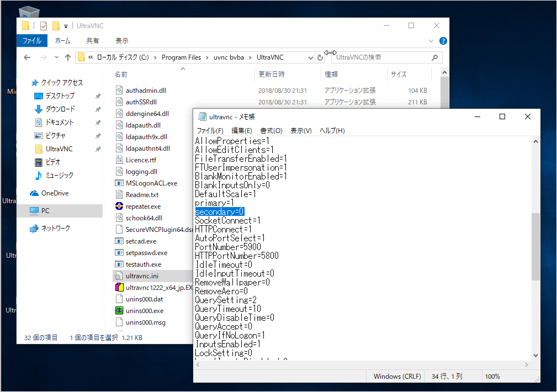
Task: Click the Explorer help question mark icon
Action: click(444, 41)
